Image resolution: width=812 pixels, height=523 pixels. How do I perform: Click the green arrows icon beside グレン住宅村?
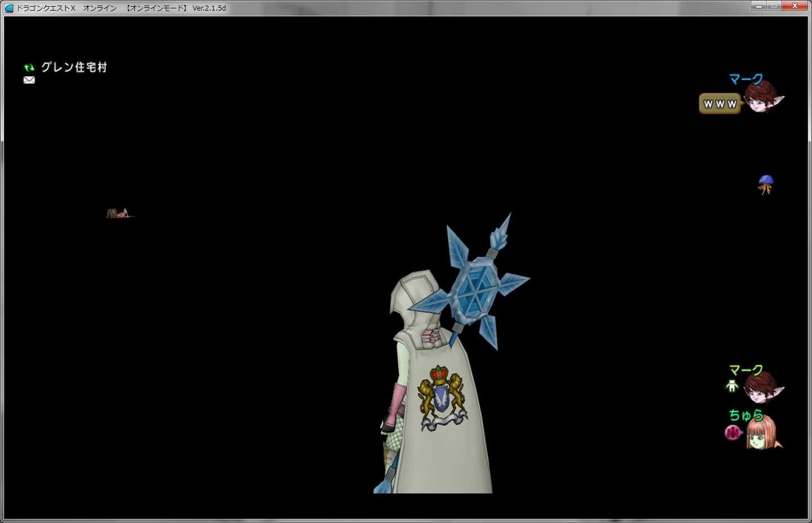click(x=29, y=68)
